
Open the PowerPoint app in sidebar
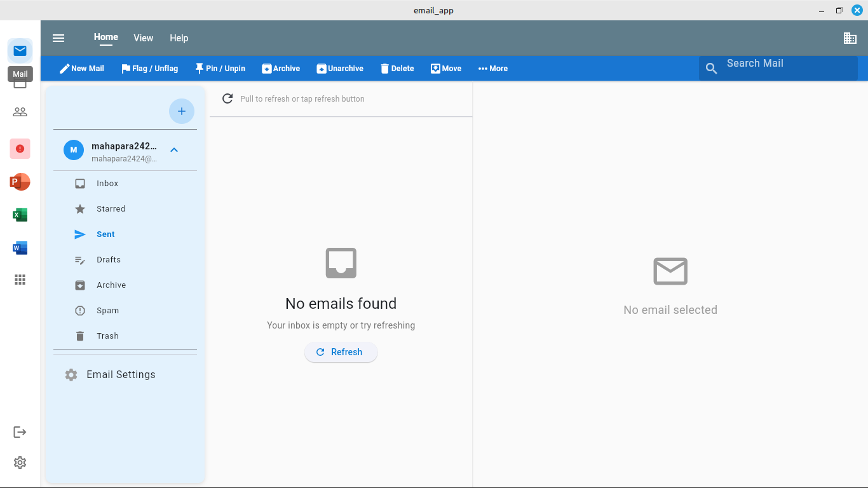(x=20, y=182)
